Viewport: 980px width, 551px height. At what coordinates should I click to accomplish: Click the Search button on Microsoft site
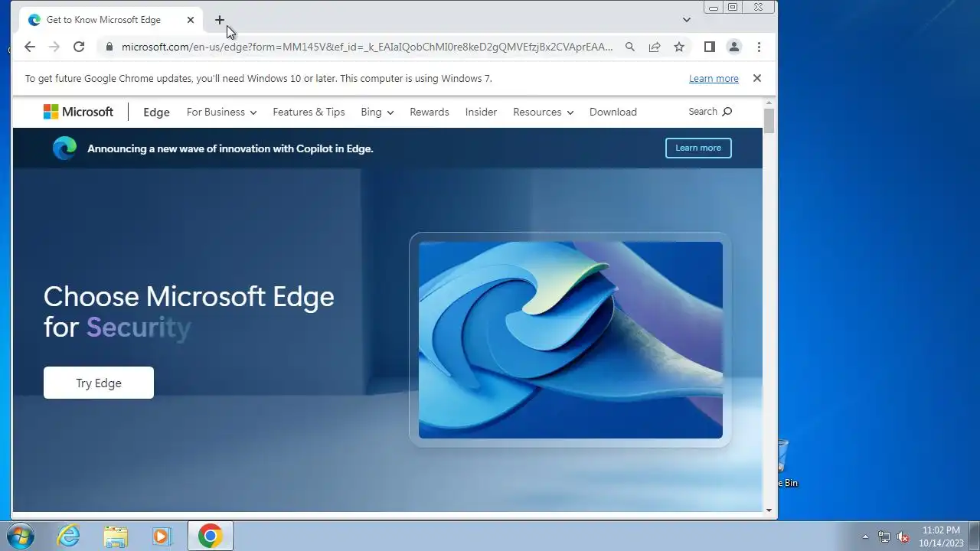click(710, 112)
